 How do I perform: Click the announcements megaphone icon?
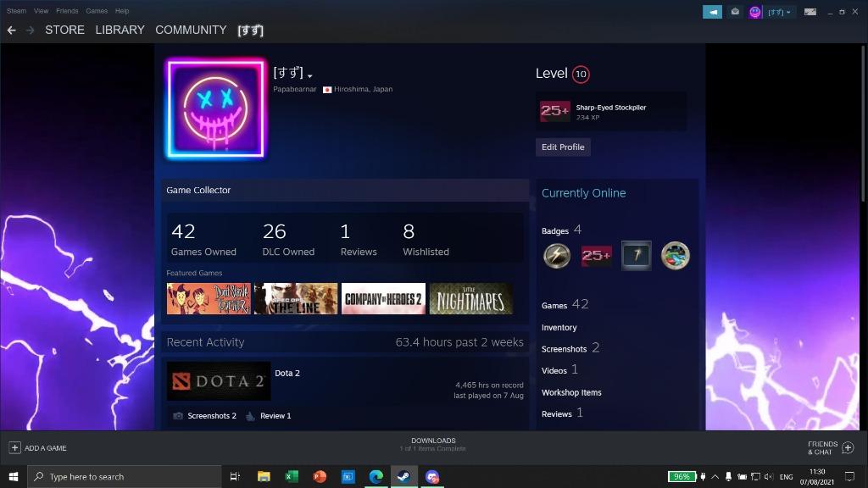click(712, 12)
